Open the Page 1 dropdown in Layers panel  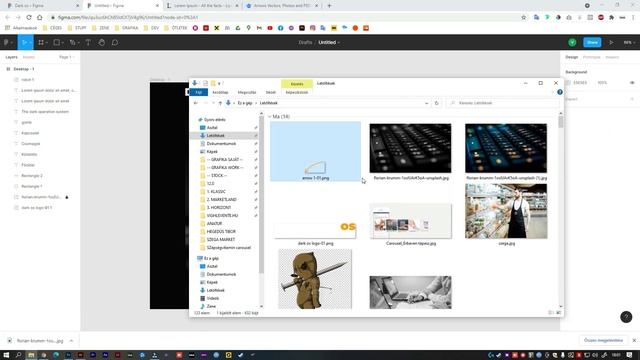click(x=66, y=57)
